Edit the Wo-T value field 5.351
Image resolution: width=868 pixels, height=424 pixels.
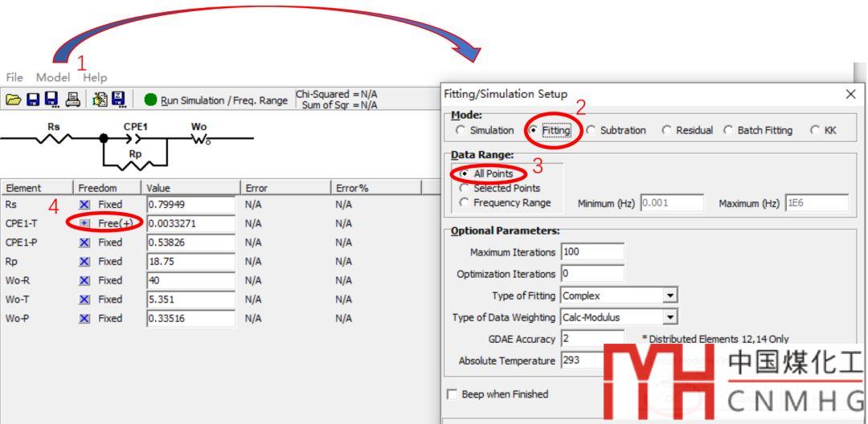(x=191, y=300)
